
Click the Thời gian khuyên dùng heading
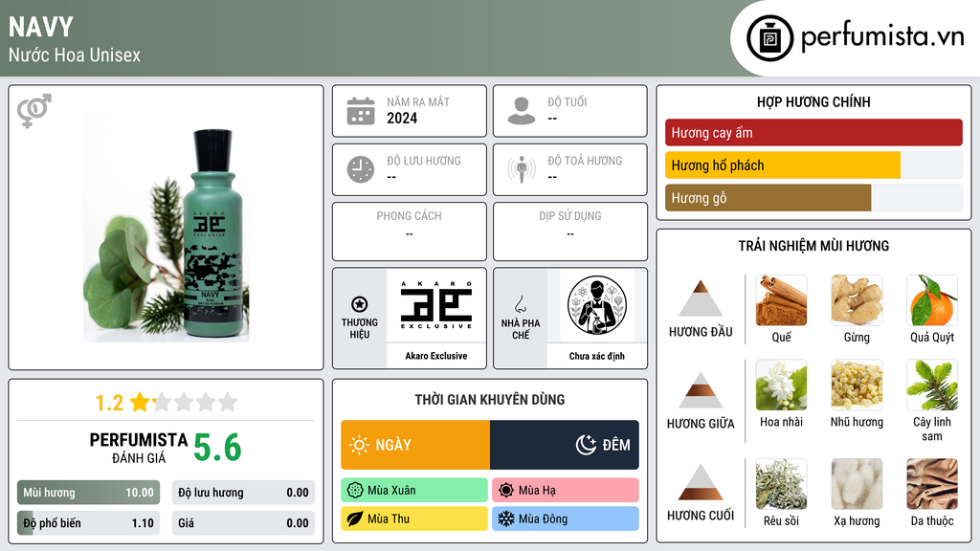click(490, 400)
